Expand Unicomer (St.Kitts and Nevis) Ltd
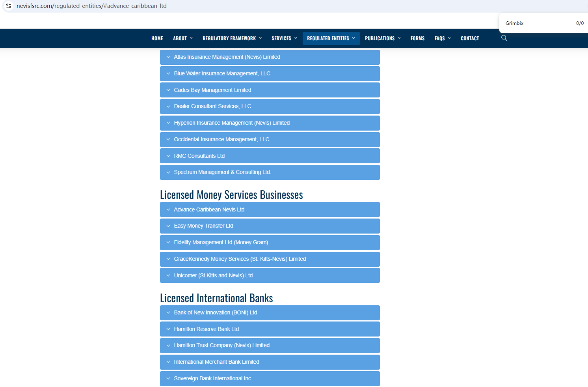Screen dimensions: 588x387 (x=270, y=275)
